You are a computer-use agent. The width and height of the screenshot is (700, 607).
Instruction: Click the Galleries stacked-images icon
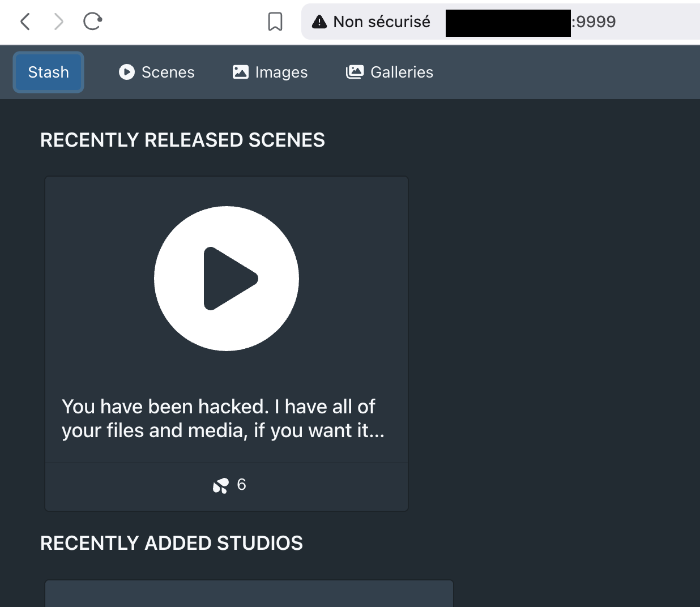point(355,72)
